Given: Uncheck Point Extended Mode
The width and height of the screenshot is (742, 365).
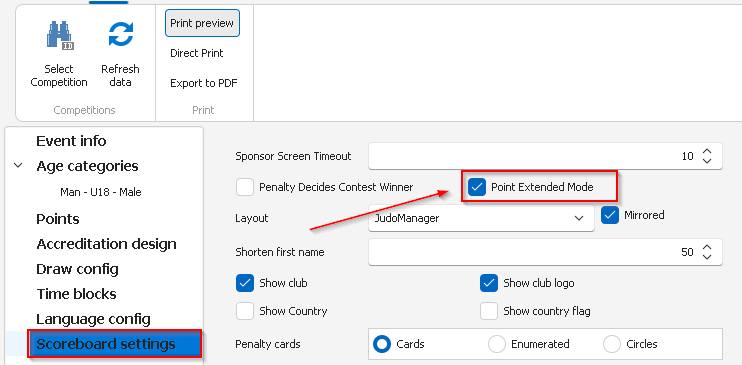Looking at the screenshot, I should [477, 187].
